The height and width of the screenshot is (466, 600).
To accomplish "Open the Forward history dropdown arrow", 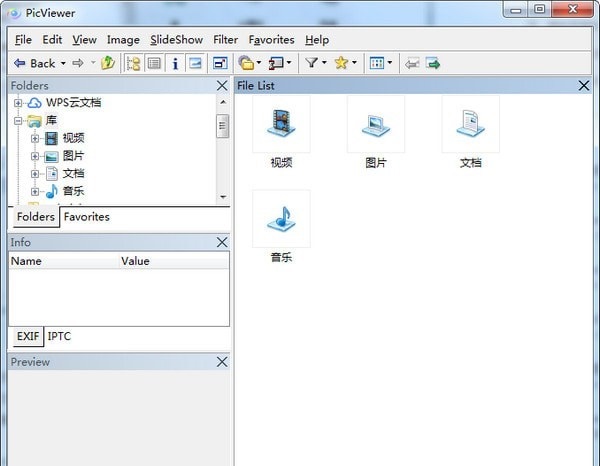I will point(93,63).
